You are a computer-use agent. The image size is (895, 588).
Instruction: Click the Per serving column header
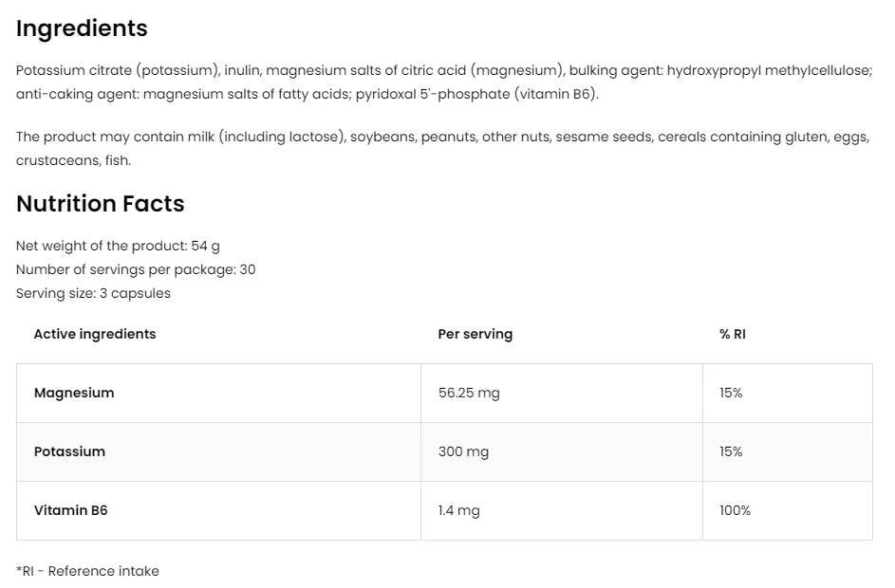[x=475, y=334]
